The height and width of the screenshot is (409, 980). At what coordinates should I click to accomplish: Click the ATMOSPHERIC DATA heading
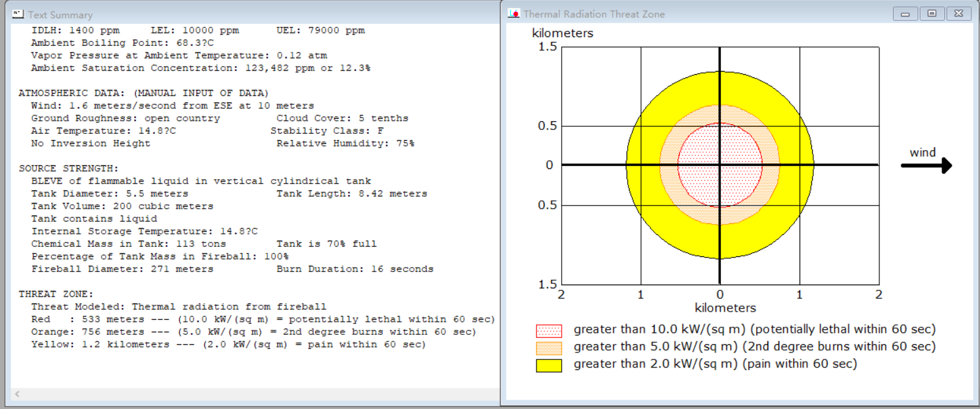[143, 93]
